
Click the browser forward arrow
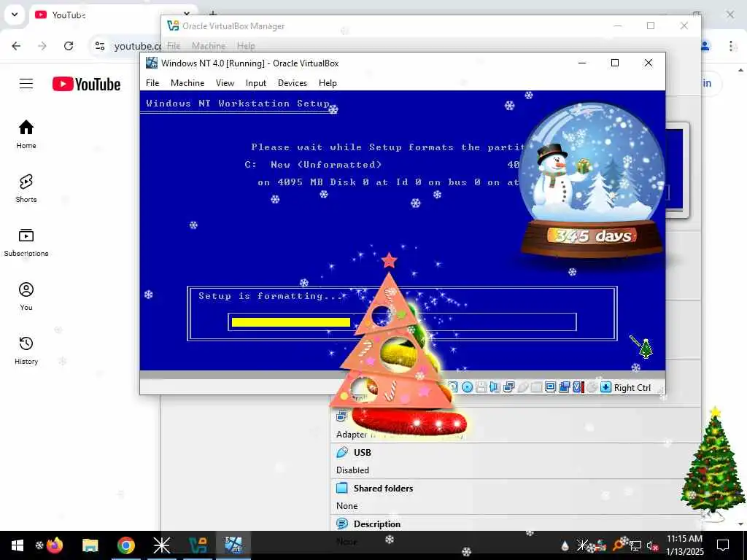click(x=42, y=46)
